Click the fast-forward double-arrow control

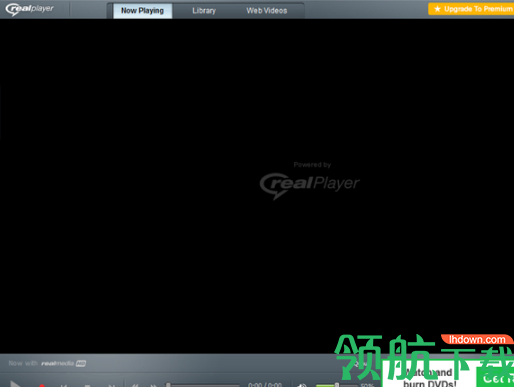(153, 385)
